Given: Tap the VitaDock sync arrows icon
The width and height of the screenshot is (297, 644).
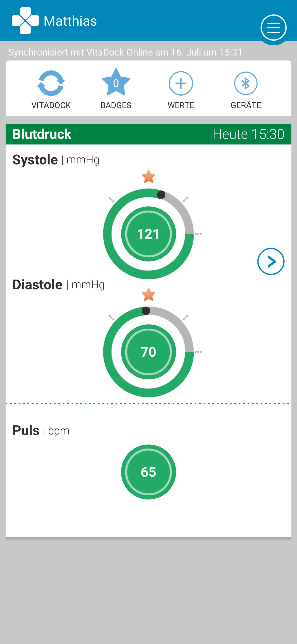Looking at the screenshot, I should (x=51, y=83).
